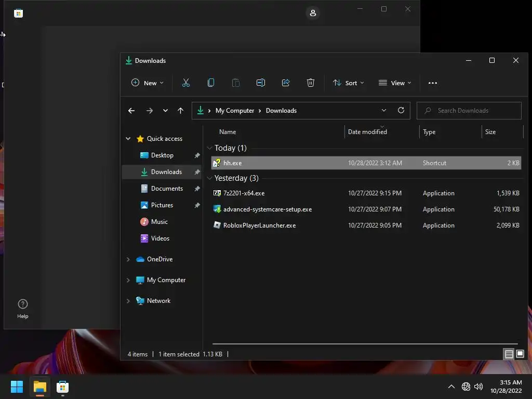Click Microsoft Store logo in title bar
This screenshot has width=532, height=399.
(18, 13)
